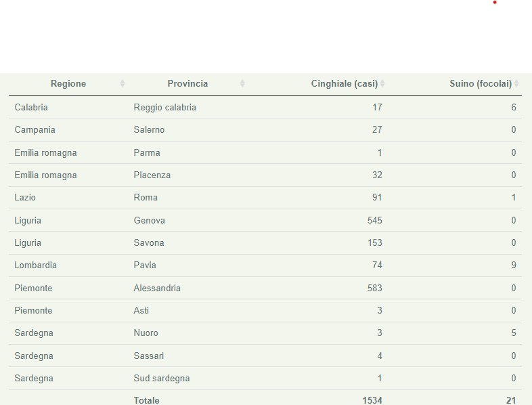Click the Lombardia region cell

[35, 265]
